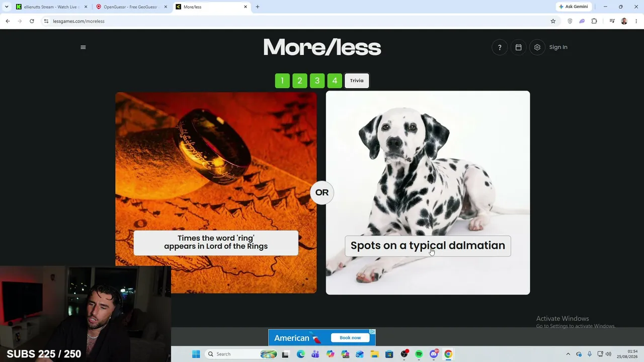Open Task View on the taskbar
Image resolution: width=644 pixels, height=362 pixels.
click(x=285, y=354)
